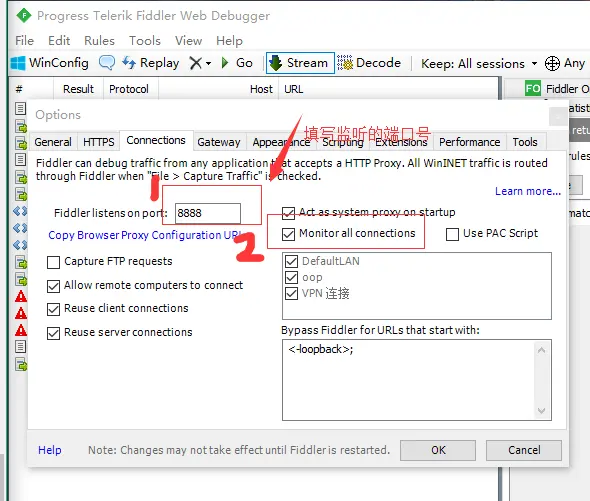Screen dimensions: 590x501
Task: Switch to the HTTPS options tab
Action: click(x=99, y=142)
